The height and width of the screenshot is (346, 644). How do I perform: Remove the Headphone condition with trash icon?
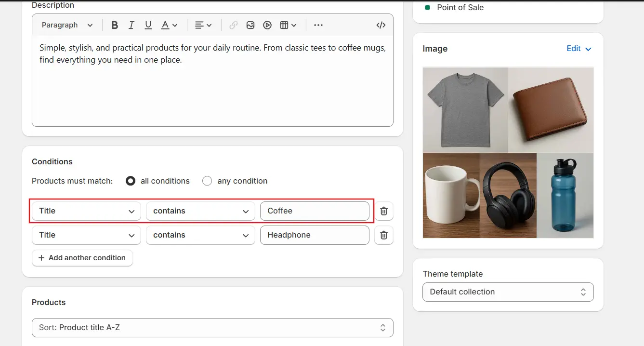[384, 235]
